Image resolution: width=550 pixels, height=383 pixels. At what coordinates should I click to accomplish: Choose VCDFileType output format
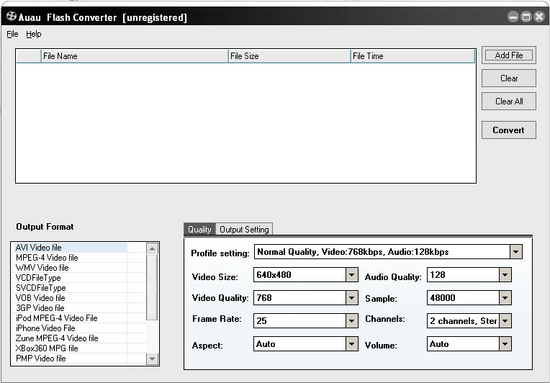click(x=70, y=278)
